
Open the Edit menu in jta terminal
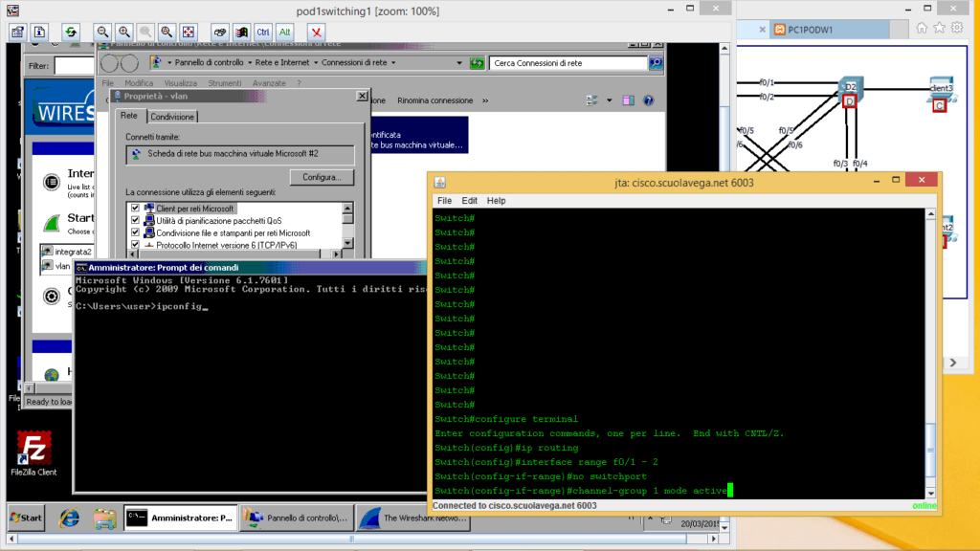pos(469,201)
